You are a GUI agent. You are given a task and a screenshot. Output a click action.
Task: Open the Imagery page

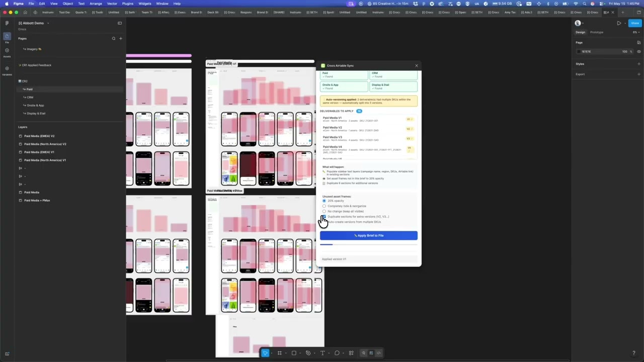pos(33,49)
